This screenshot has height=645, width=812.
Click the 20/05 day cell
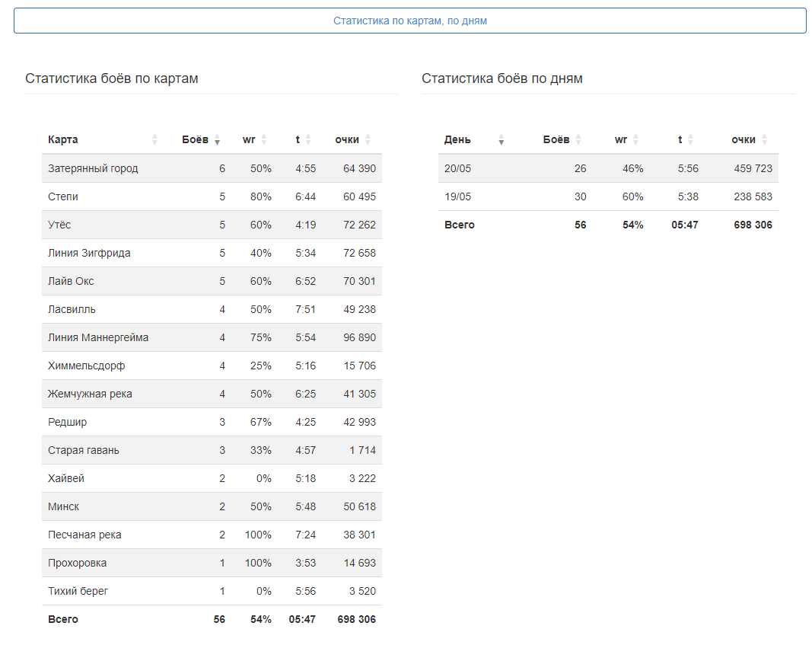[x=458, y=168]
